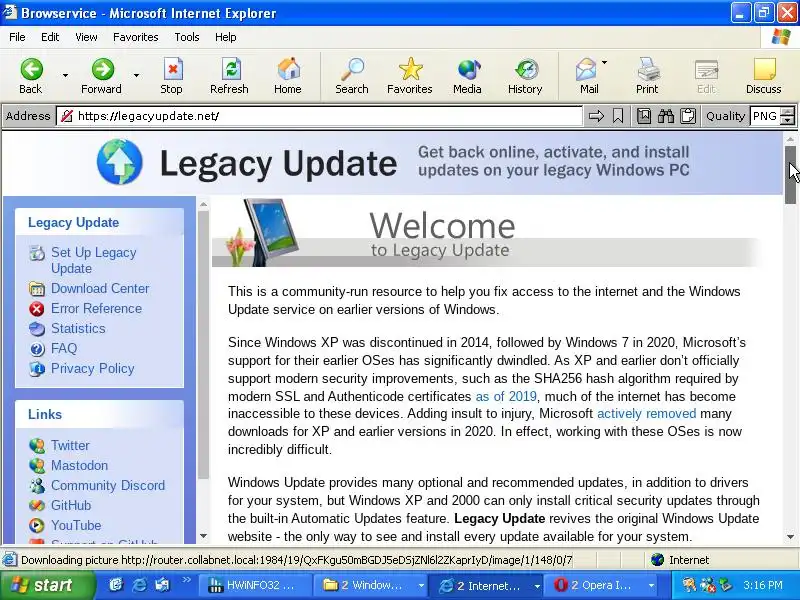Viewport: 800px width, 600px height.
Task: Click the main page vertical scrollbar thumb
Action: 790,175
